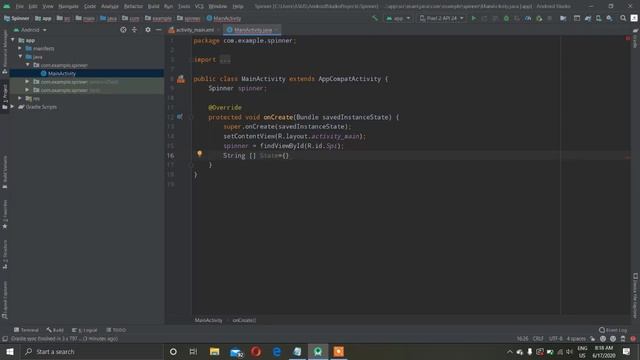The width and height of the screenshot is (640, 360).
Task: Click the class gutter icon beside MainActivity declaration
Action: [x=181, y=79]
